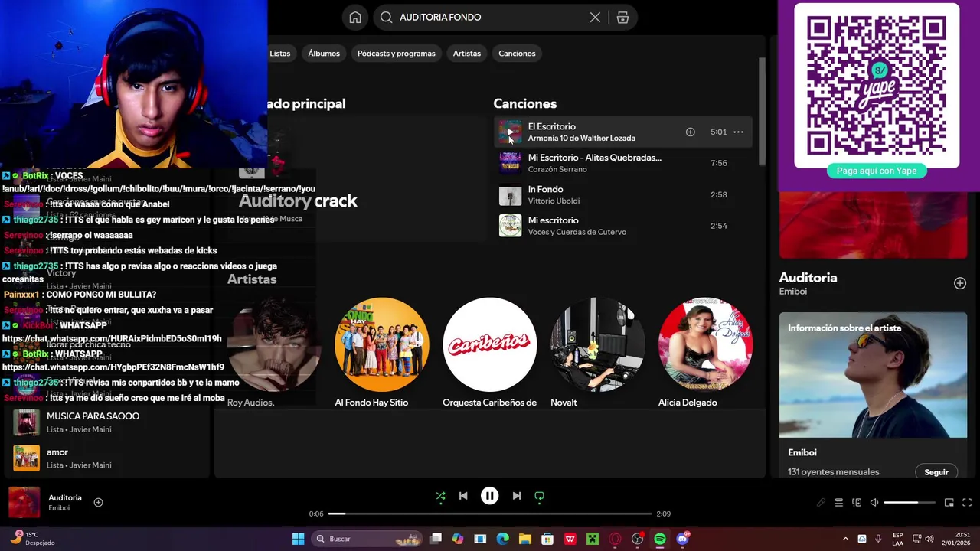Add El Escritorio to liked songs
The height and width of the screenshot is (551, 980).
[x=690, y=132]
